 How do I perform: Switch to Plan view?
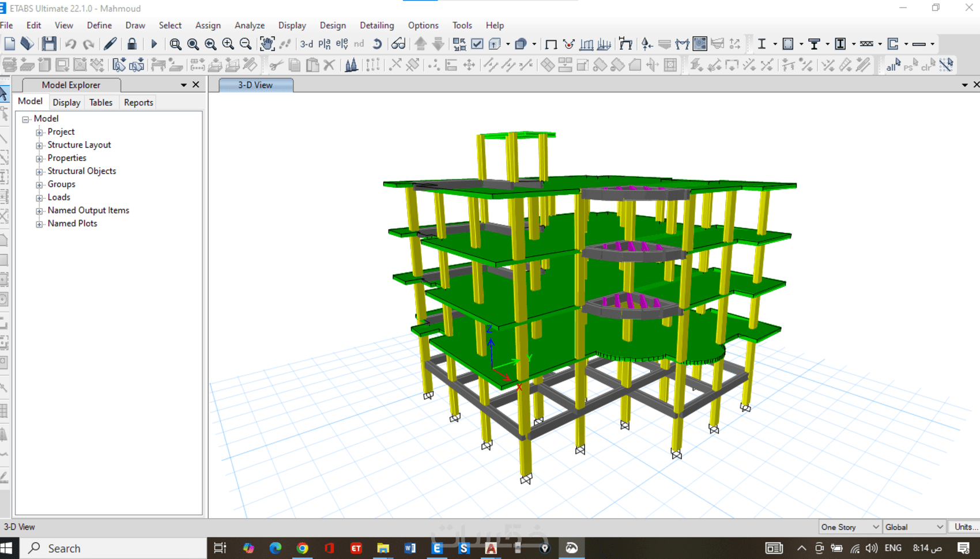pyautogui.click(x=325, y=44)
